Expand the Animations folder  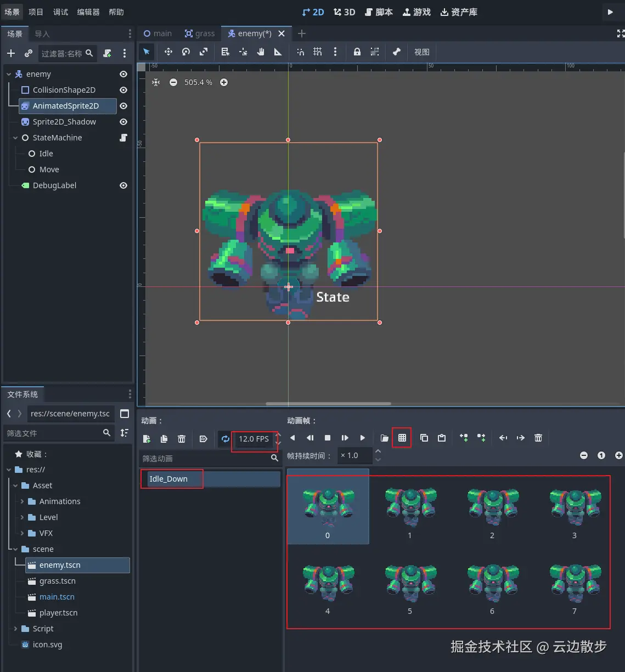point(22,501)
